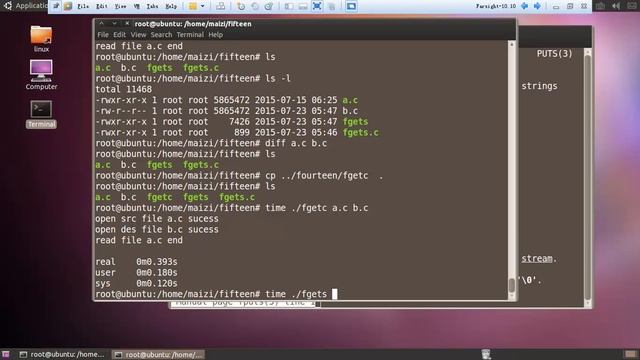The image size is (640, 360).
Task: Open the terminal Help menu
Action: coord(216,35)
